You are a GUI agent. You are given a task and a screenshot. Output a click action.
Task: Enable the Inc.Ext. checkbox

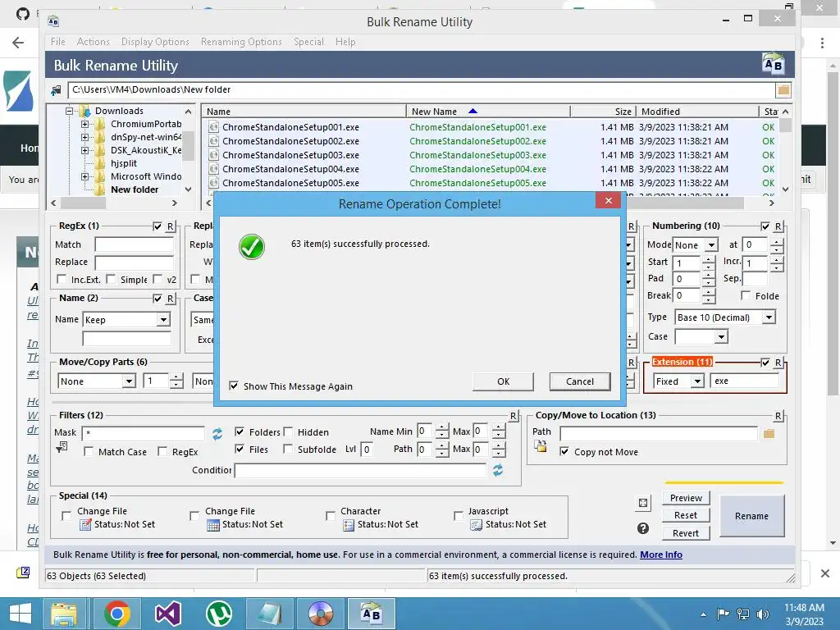(62, 279)
